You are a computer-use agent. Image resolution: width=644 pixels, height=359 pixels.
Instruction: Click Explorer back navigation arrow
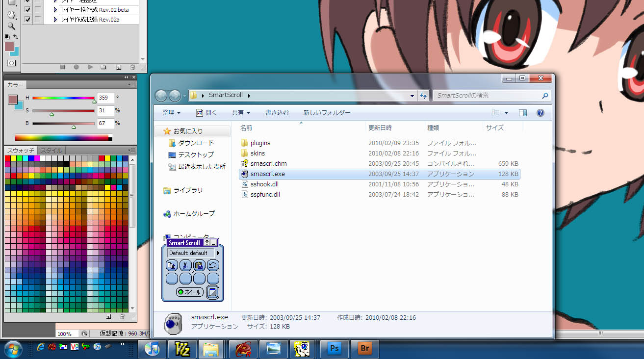point(161,96)
